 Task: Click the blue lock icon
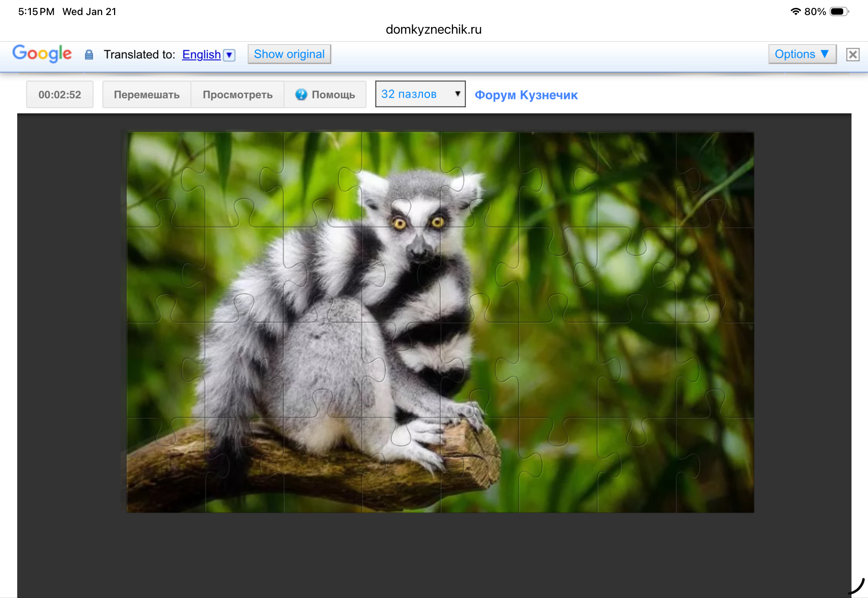pos(89,55)
